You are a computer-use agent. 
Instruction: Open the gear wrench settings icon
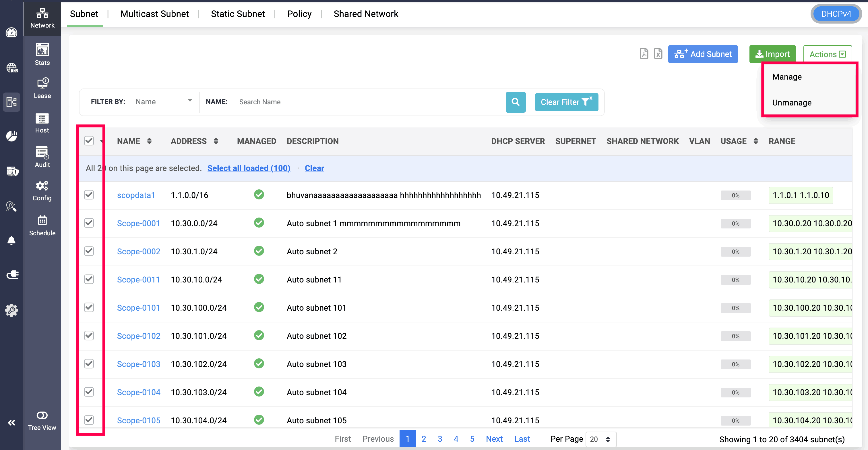11,310
